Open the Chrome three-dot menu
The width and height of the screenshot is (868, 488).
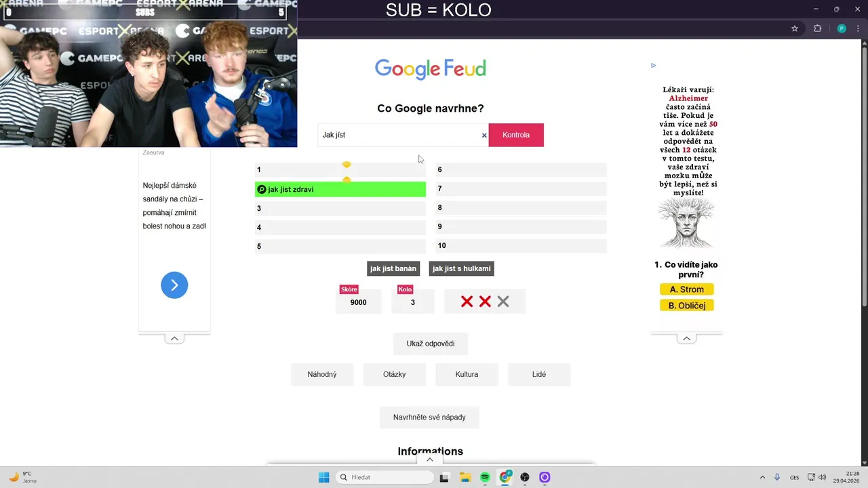pyautogui.click(x=858, y=28)
